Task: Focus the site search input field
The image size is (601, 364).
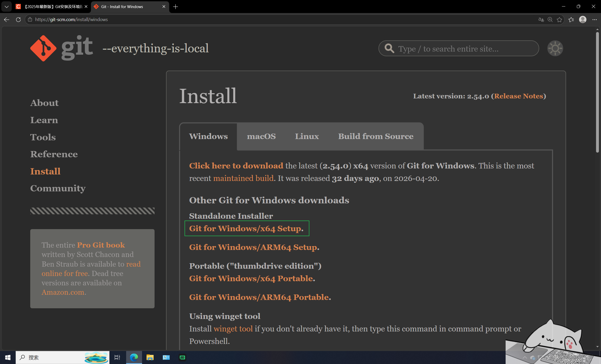Action: pos(459,48)
